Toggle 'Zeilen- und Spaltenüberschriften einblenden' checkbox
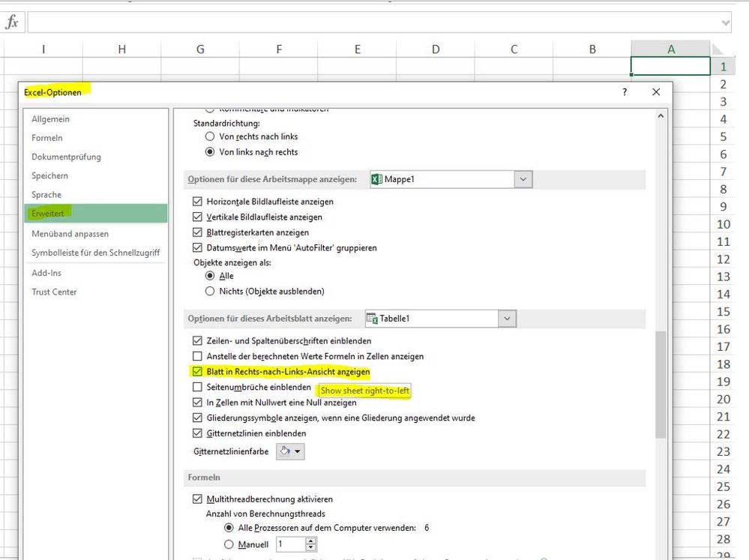Viewport: 749px width, 560px height. click(197, 340)
